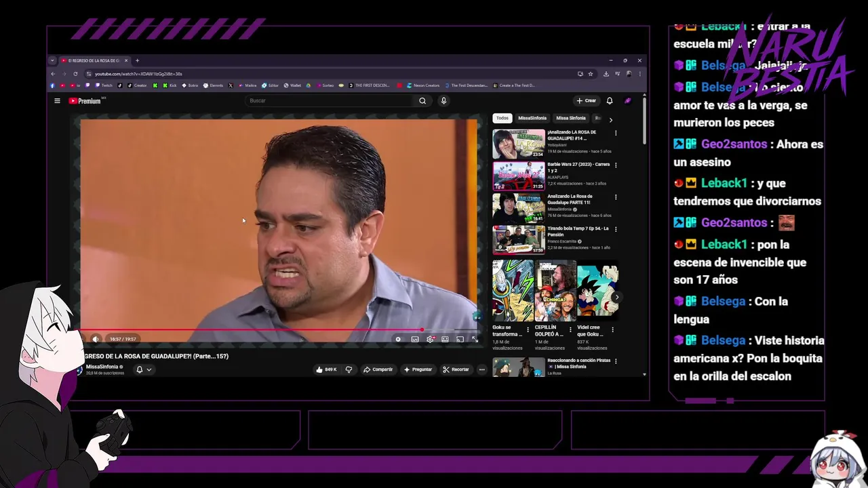Focus the Buscar search field
The image size is (868, 488).
tap(330, 101)
